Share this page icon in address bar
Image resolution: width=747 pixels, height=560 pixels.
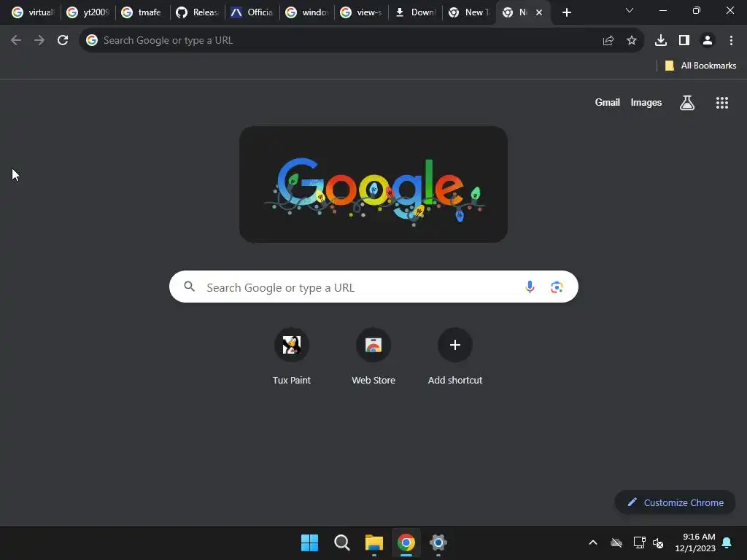608,41
